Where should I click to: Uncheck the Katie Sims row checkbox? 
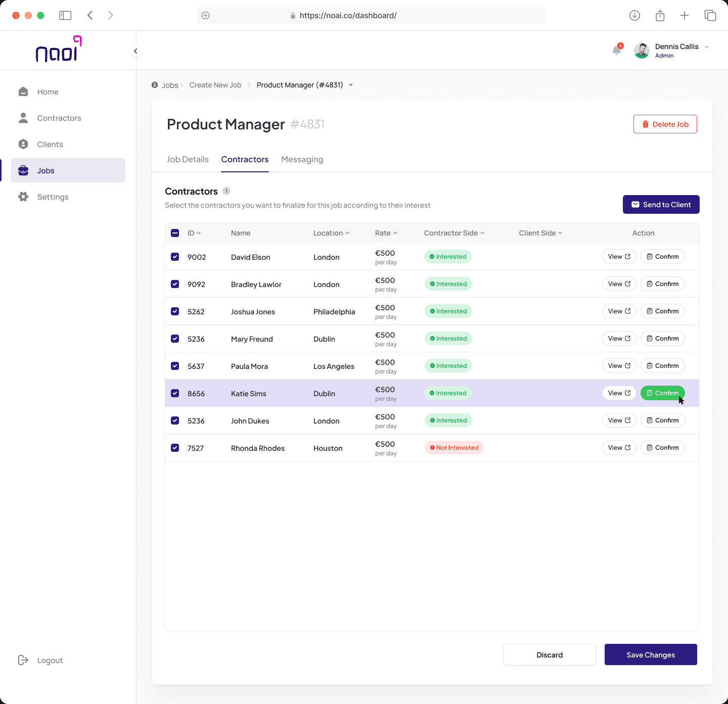[x=175, y=393]
